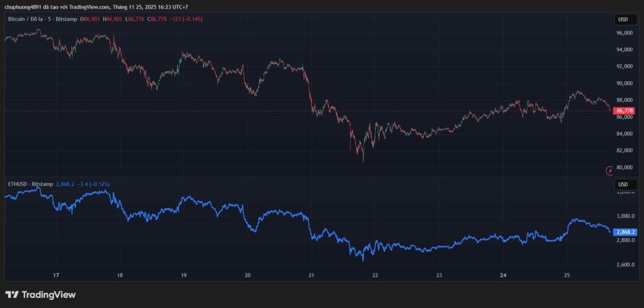Viewport: 644px width, 308px height.
Task: Open the USD currency selector on ETHUSD pane
Action: point(623,184)
